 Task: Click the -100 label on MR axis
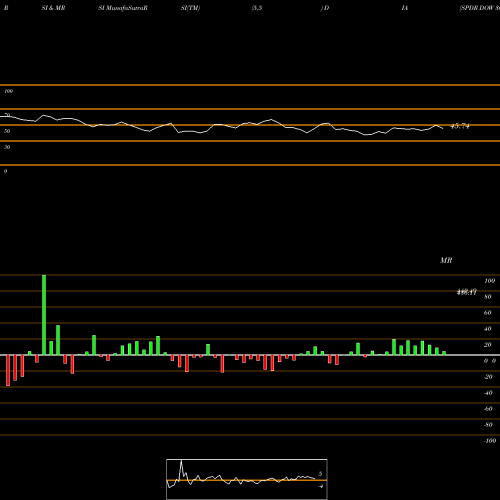coord(490,441)
